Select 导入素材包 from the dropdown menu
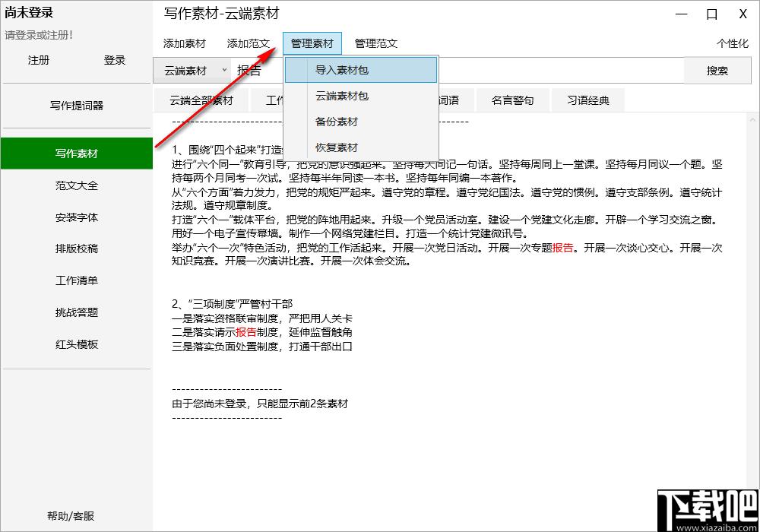Screen dimensions: 760x532 point(360,70)
